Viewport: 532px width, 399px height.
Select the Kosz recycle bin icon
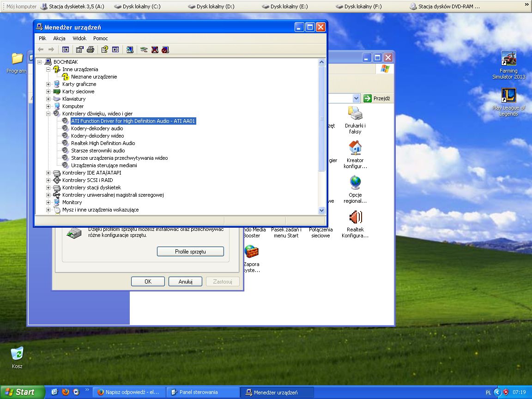coord(17,357)
